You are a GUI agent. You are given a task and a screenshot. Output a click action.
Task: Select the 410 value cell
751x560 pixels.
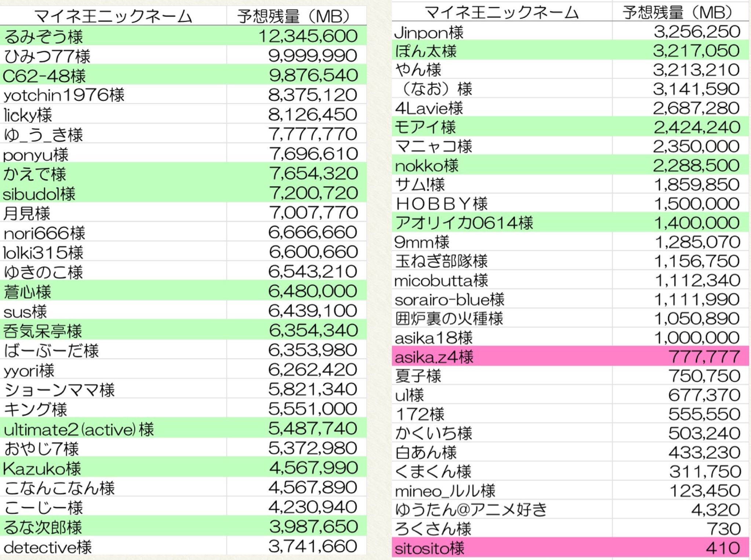pyautogui.click(x=722, y=548)
